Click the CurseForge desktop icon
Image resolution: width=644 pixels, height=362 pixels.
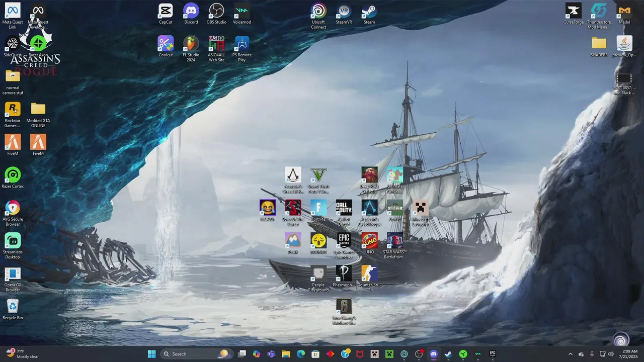click(x=573, y=14)
